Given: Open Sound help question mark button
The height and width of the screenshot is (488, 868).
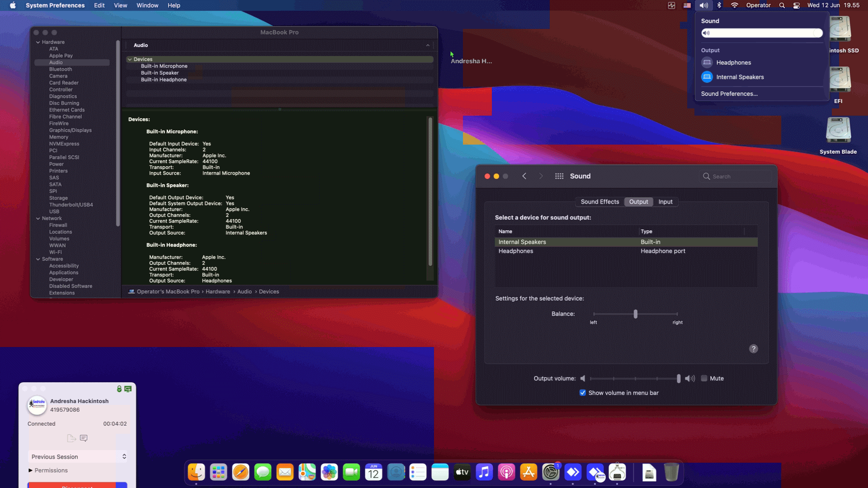Looking at the screenshot, I should click(754, 349).
